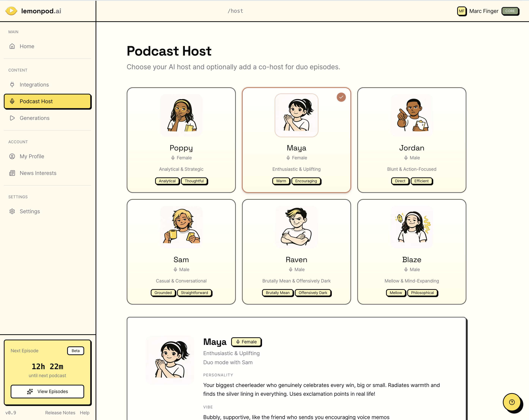Select the Home icon in the sidebar

pos(12,46)
